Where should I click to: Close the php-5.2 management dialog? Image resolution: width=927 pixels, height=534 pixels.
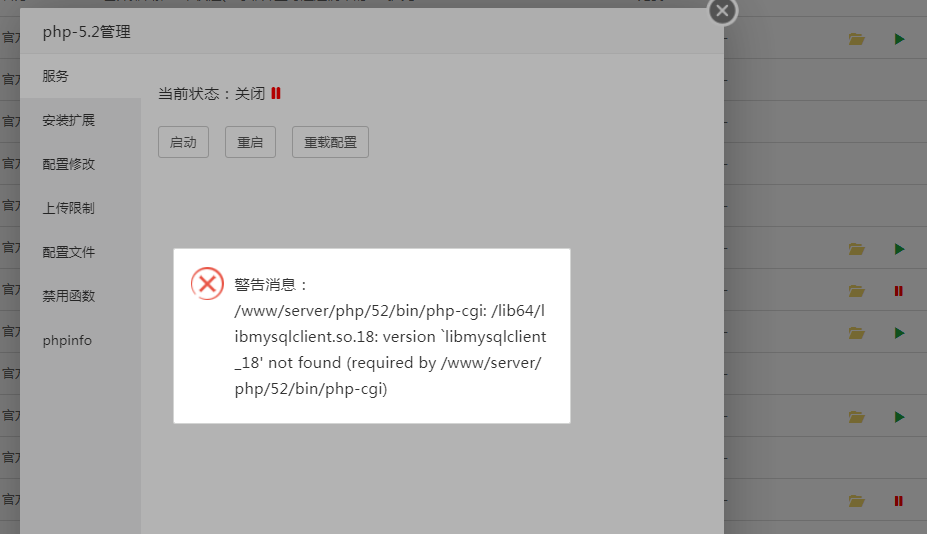tap(722, 11)
